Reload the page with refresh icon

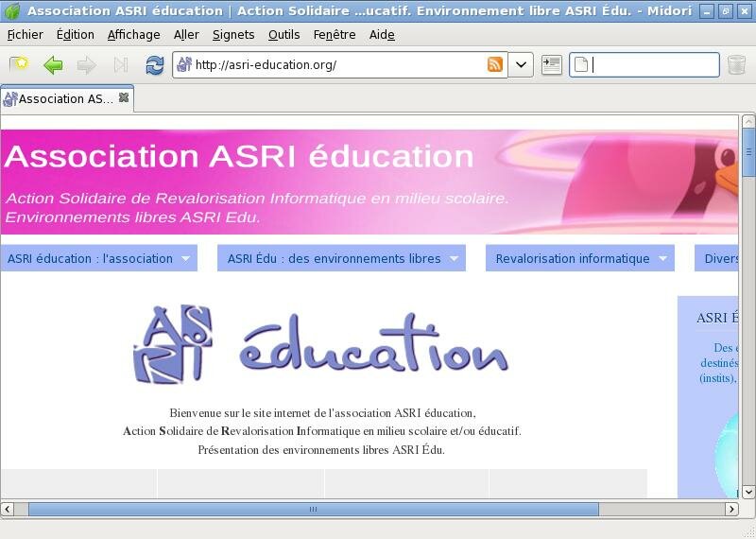click(155, 64)
